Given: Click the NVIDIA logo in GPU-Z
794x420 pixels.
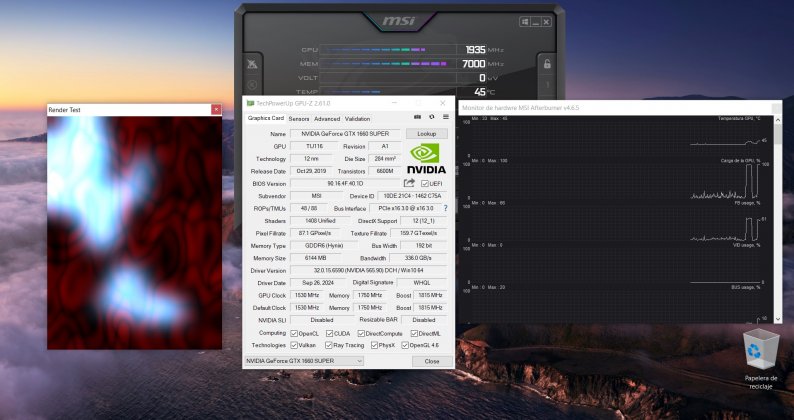Looking at the screenshot, I should (426, 159).
